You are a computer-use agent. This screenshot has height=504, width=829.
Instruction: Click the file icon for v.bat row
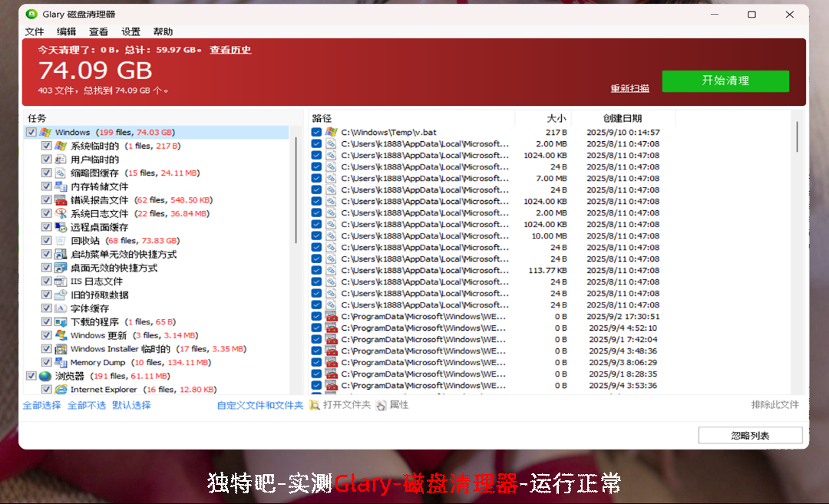tap(331, 132)
